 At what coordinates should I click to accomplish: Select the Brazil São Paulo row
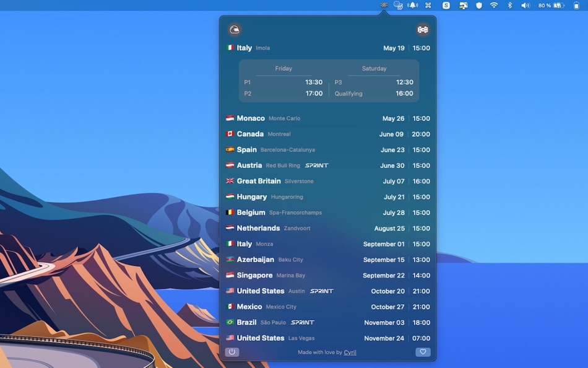(328, 323)
